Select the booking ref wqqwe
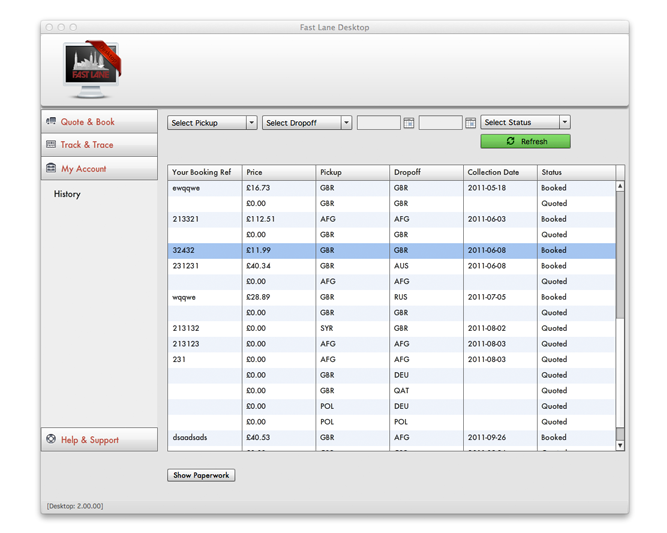Image resolution: width=667 pixels, height=533 pixels. [x=184, y=297]
